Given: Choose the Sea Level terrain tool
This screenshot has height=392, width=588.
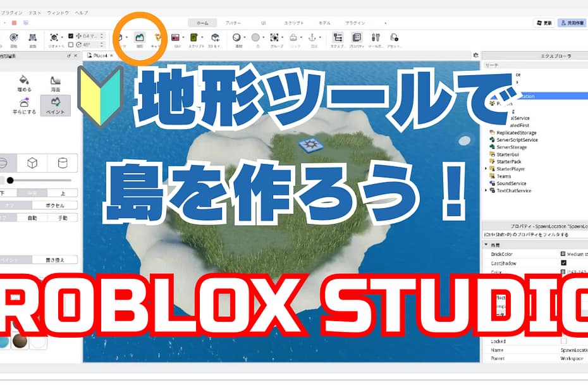Looking at the screenshot, I should 55,83.
